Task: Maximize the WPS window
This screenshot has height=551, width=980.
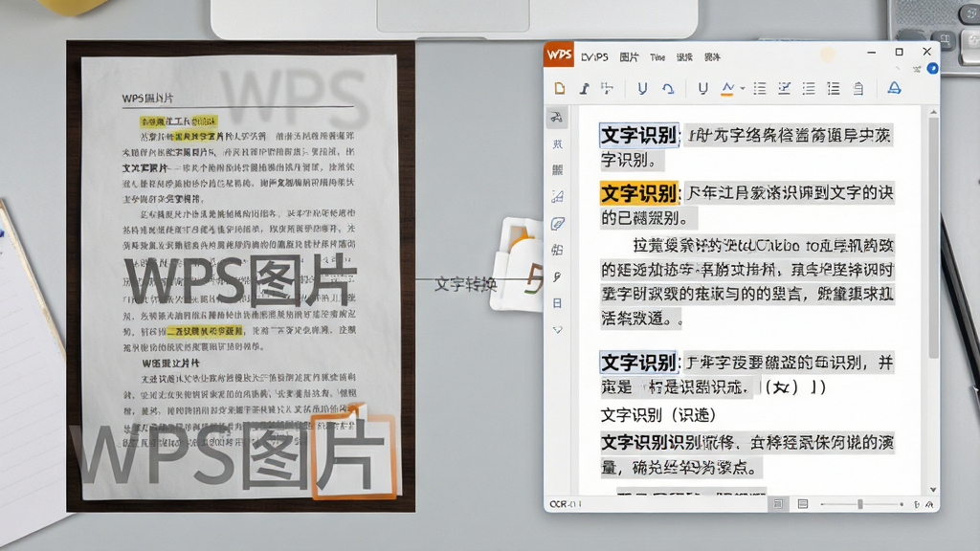Action: click(x=899, y=52)
